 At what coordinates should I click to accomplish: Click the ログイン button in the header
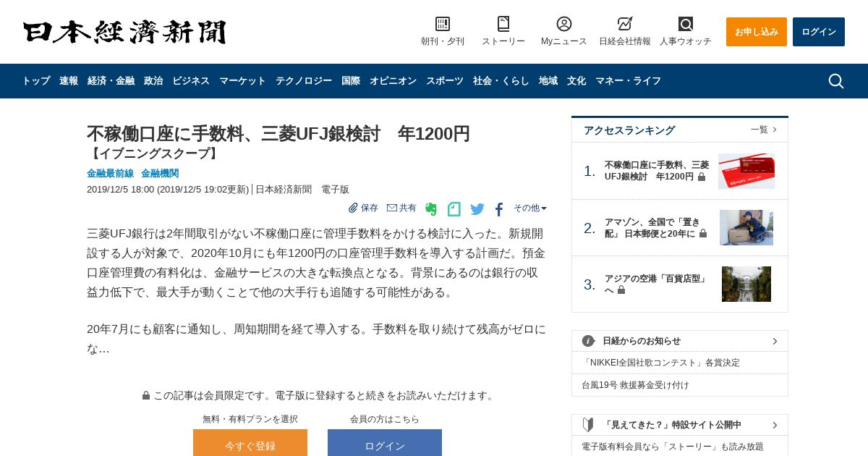tap(819, 32)
